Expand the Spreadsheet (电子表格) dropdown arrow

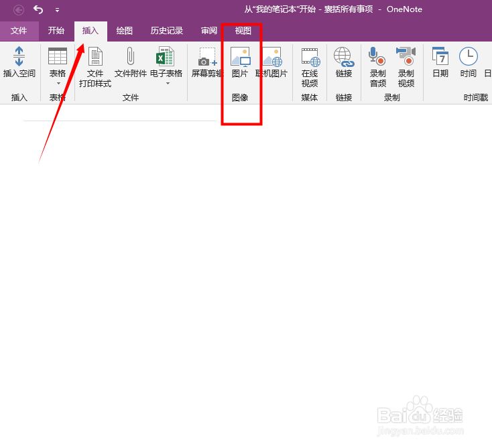click(168, 84)
